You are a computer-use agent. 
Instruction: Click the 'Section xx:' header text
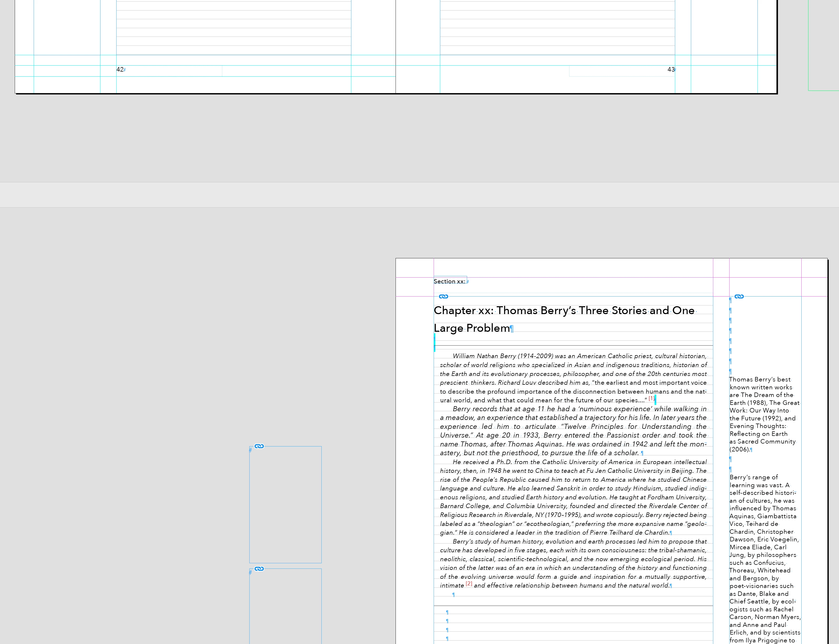pyautogui.click(x=449, y=281)
